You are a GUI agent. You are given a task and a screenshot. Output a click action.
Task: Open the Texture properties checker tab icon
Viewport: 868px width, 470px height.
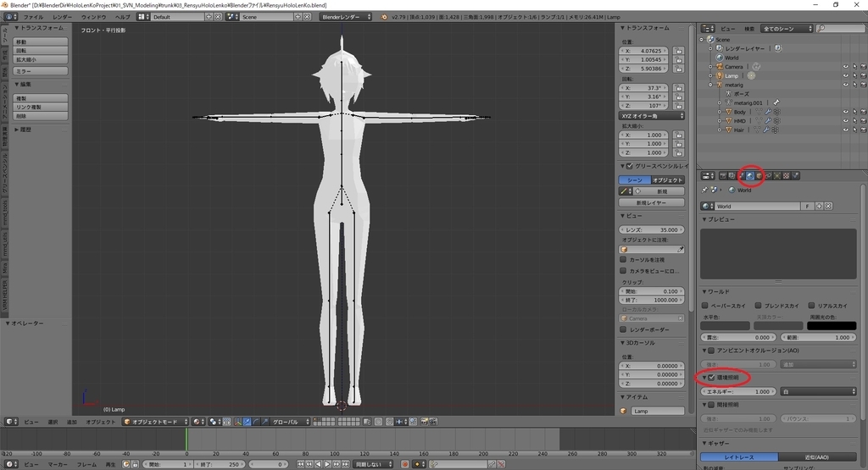[x=786, y=176]
